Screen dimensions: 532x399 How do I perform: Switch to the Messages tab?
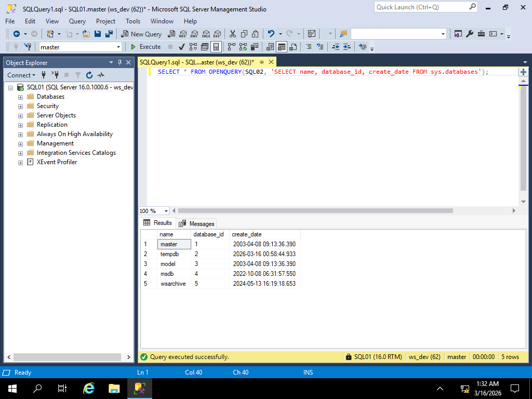coord(196,223)
